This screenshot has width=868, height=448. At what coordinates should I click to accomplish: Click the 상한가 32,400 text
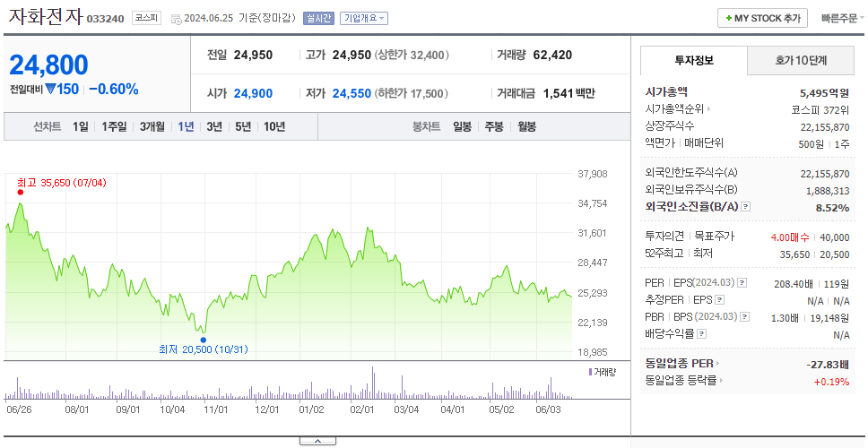[x=412, y=56]
